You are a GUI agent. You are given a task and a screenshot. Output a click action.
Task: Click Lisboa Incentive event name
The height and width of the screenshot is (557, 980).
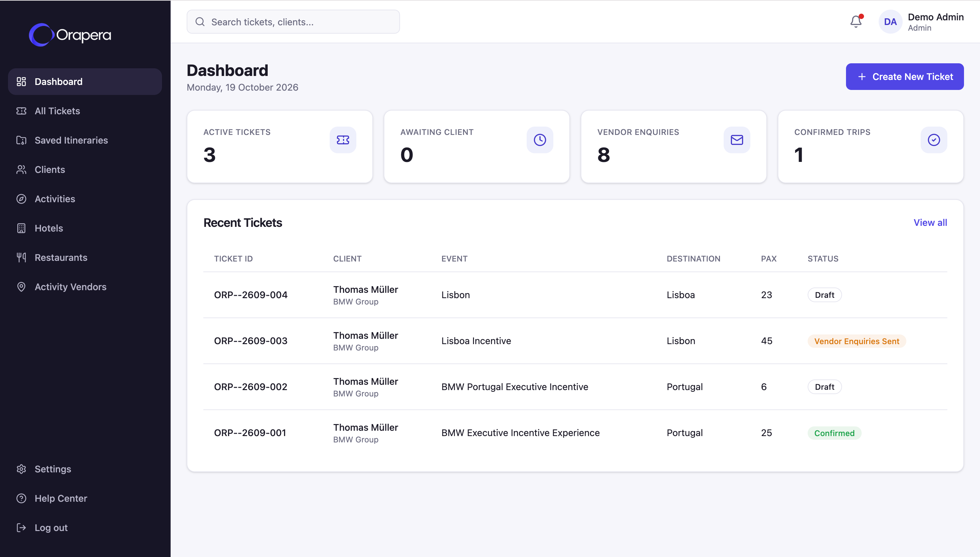[476, 341]
